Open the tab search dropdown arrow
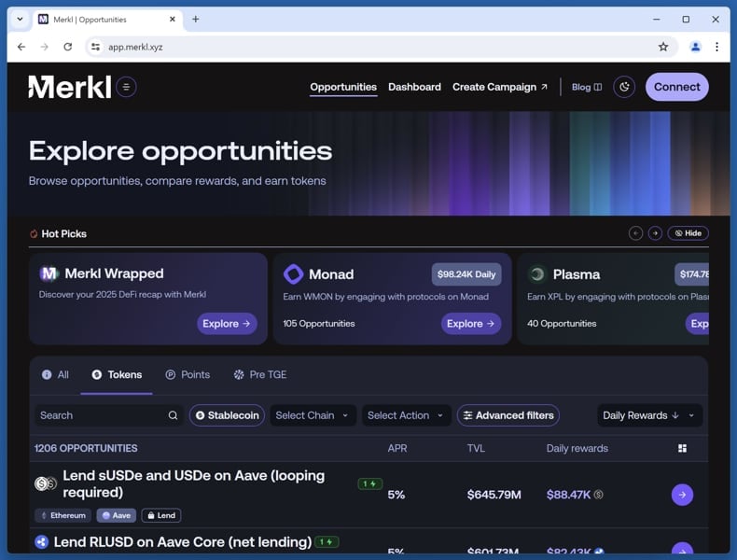Viewport: 737px width, 560px height. click(x=20, y=20)
